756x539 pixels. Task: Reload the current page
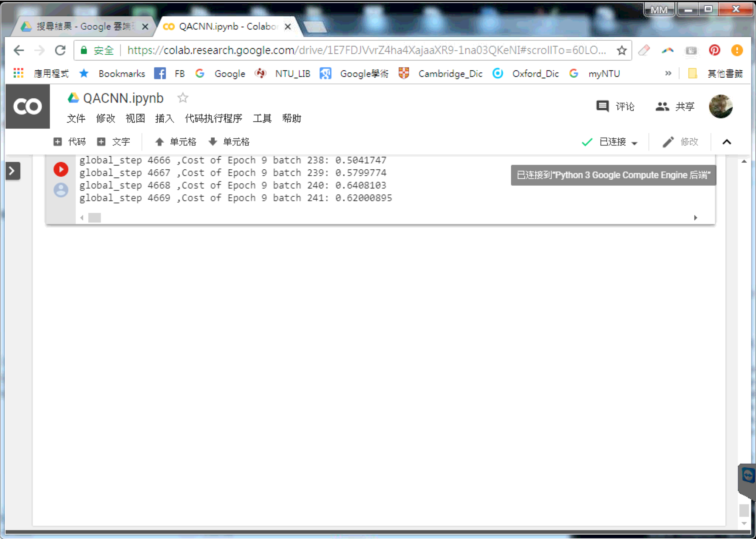pyautogui.click(x=60, y=50)
